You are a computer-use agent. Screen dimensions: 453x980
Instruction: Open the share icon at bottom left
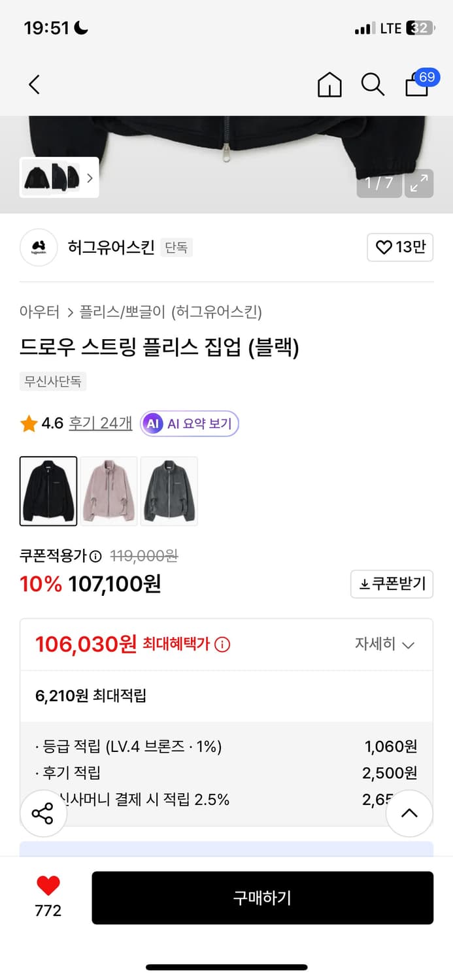point(43,813)
